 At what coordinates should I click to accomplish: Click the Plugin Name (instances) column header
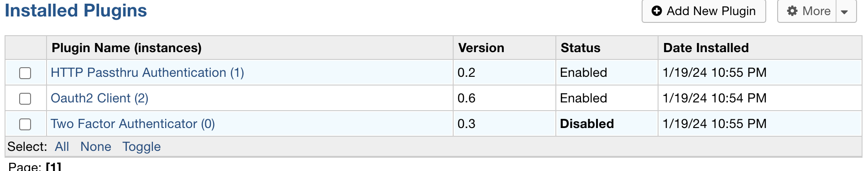(126, 48)
